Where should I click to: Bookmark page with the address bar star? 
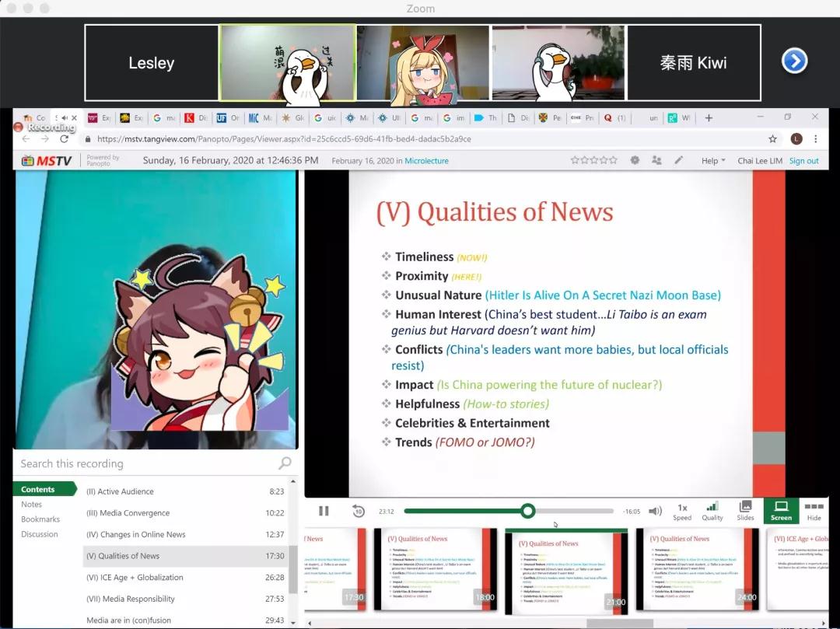pos(772,139)
